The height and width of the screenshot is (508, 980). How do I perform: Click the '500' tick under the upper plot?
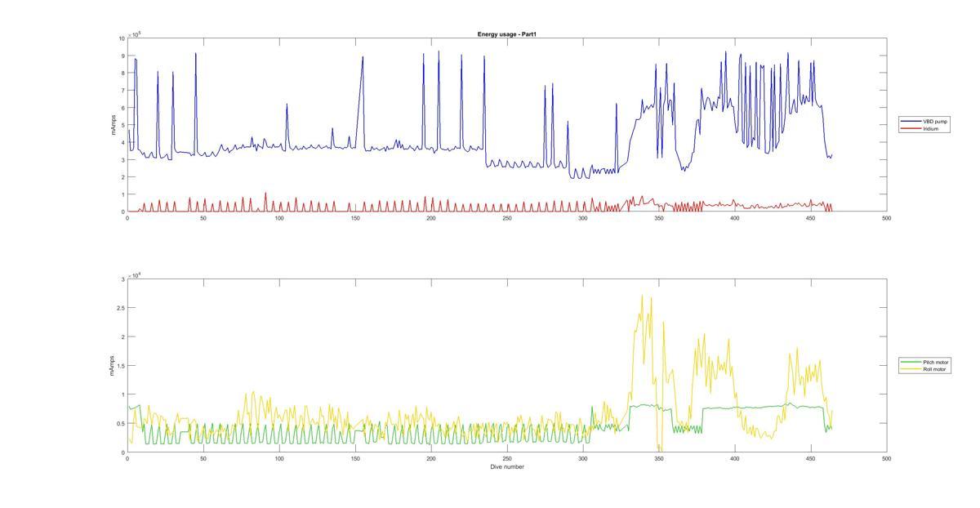click(x=886, y=218)
